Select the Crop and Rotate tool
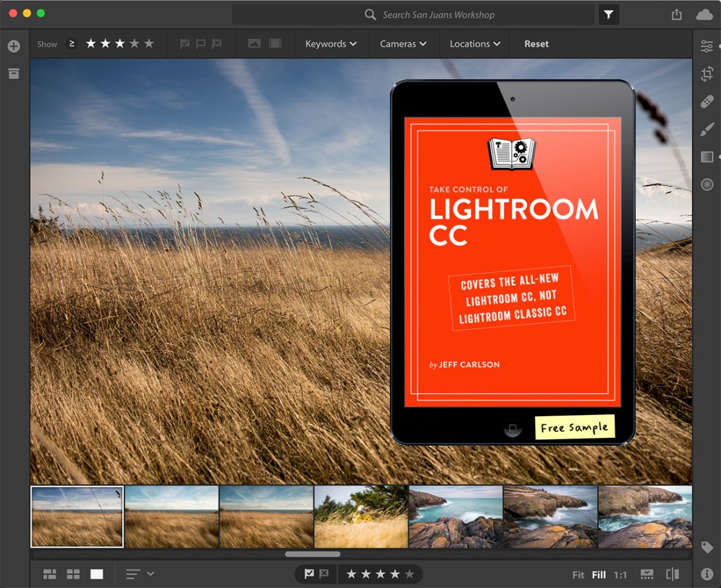 [x=707, y=74]
